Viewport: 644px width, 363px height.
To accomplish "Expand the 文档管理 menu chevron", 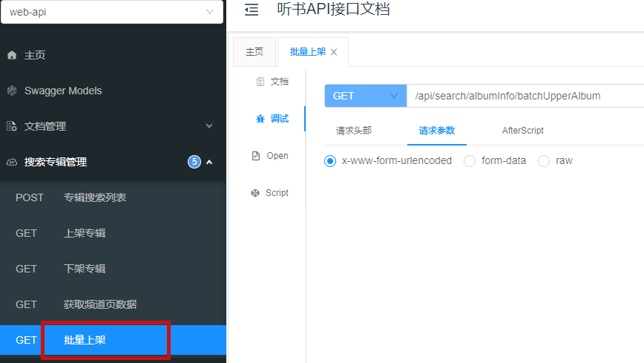I will (209, 126).
